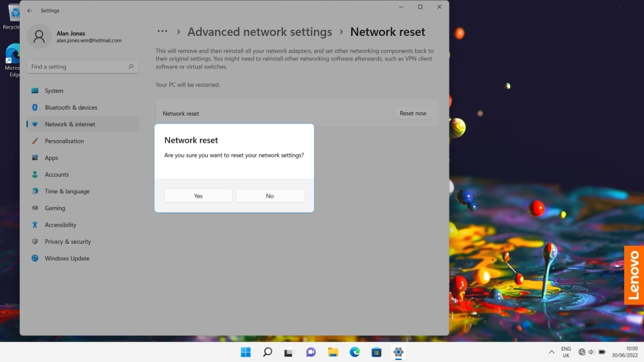Screen dimensions: 644x362
Task: Open clock and date 10:00 30/06/2022
Action: [625, 352]
